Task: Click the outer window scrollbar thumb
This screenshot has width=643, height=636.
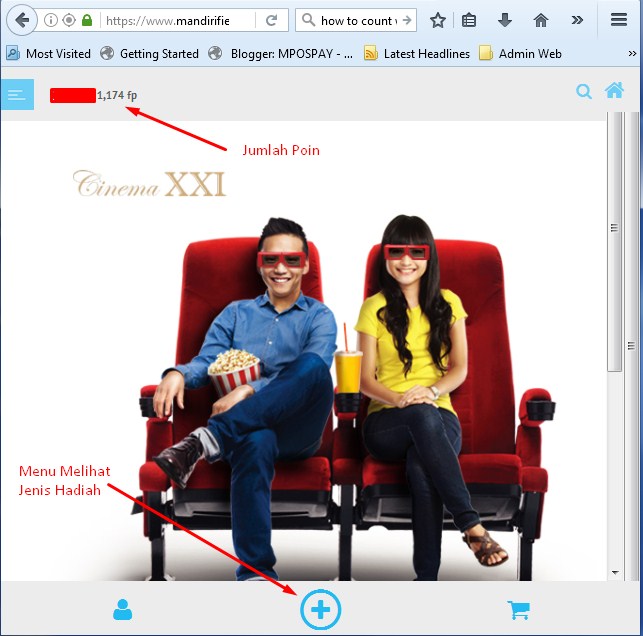Action: (x=632, y=345)
